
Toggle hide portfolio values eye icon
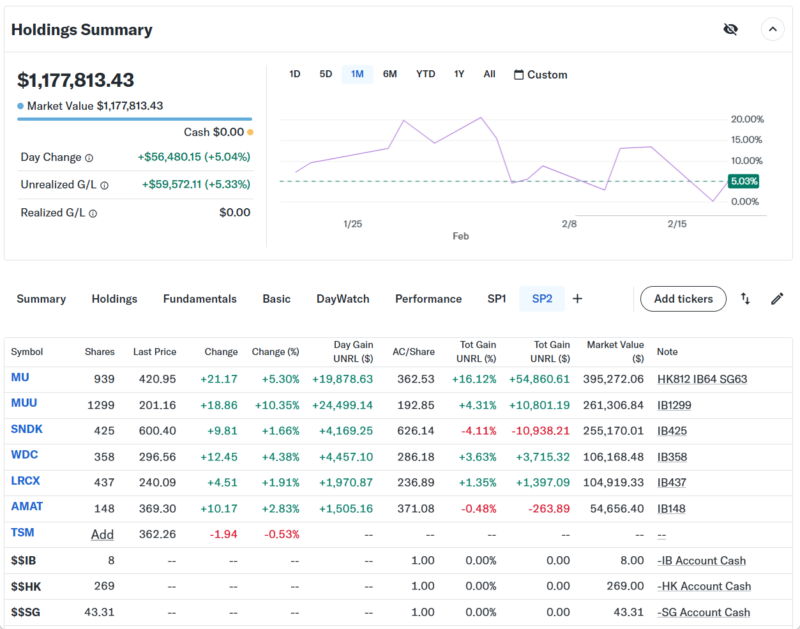pyautogui.click(x=730, y=29)
